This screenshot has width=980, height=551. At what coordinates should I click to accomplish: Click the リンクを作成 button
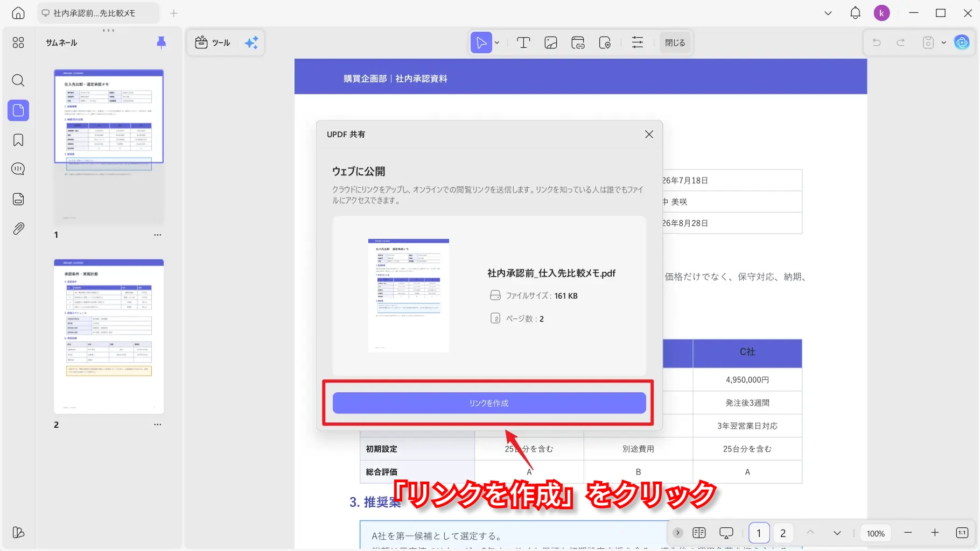(489, 403)
